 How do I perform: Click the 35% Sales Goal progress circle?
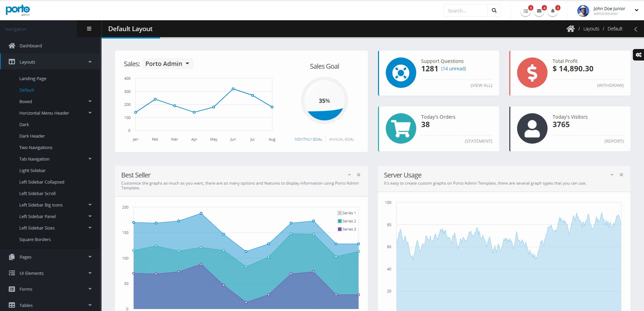[x=324, y=100]
